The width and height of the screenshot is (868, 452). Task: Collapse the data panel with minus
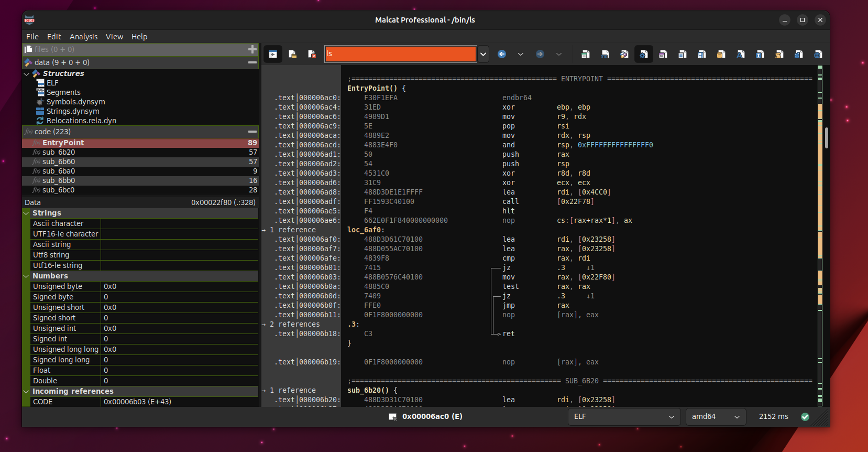pos(252,62)
